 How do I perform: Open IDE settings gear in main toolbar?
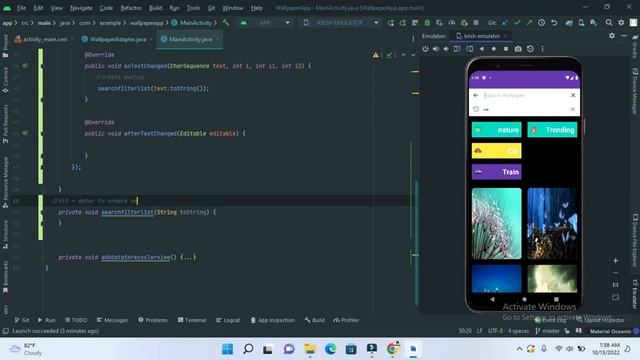pos(621,22)
